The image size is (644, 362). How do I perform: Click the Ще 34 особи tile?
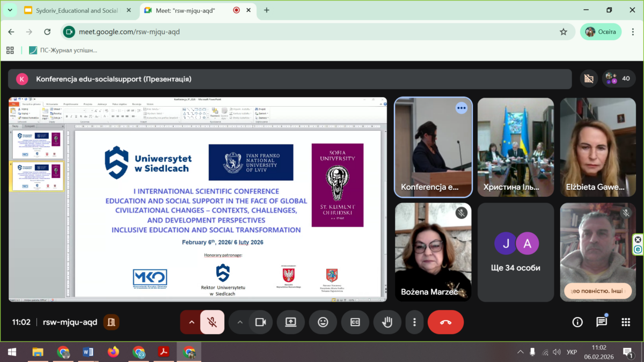click(x=516, y=252)
